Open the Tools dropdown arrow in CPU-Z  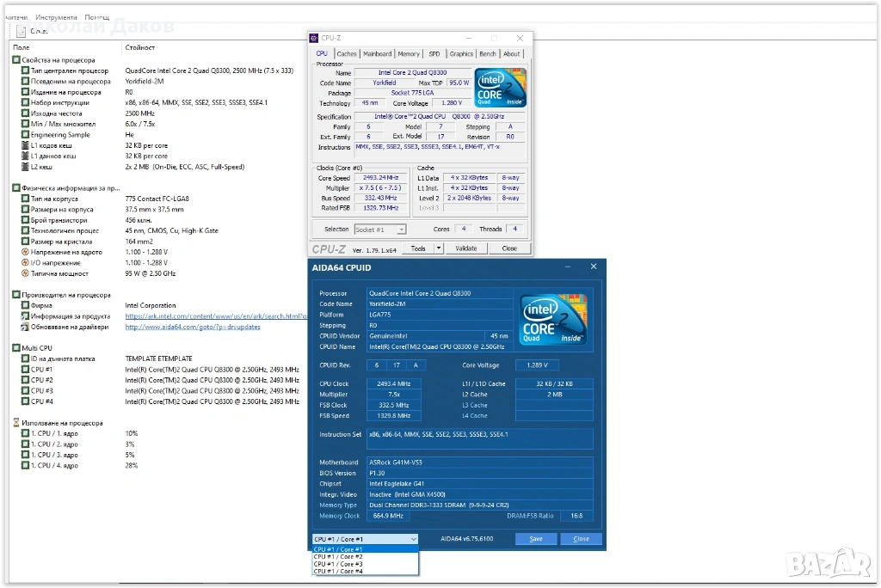tap(438, 248)
